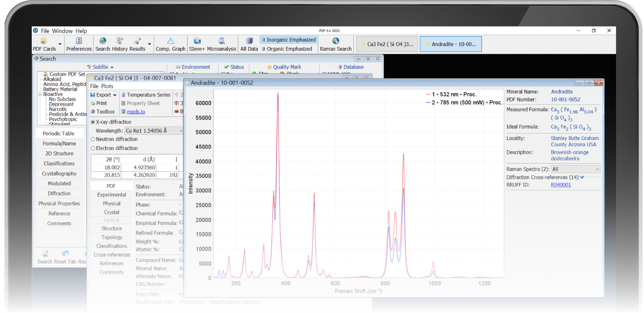The height and width of the screenshot is (313, 644).
Task: Open the RRUFF ID R040001 link
Action: tap(561, 185)
